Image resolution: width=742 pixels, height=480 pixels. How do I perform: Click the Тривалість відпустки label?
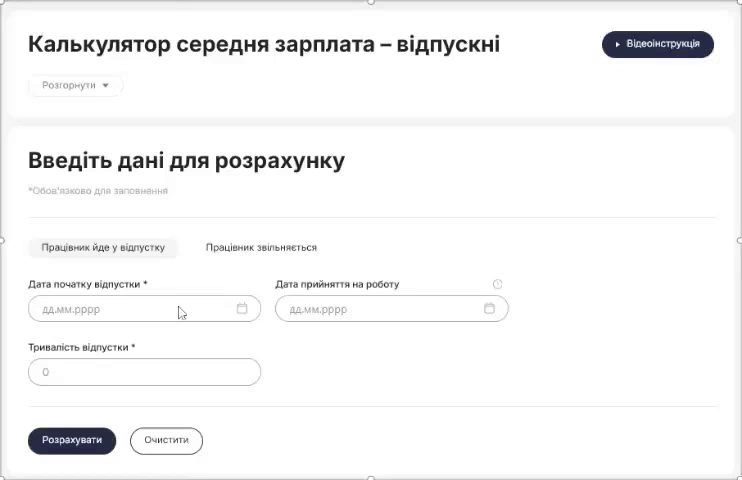pos(82,347)
